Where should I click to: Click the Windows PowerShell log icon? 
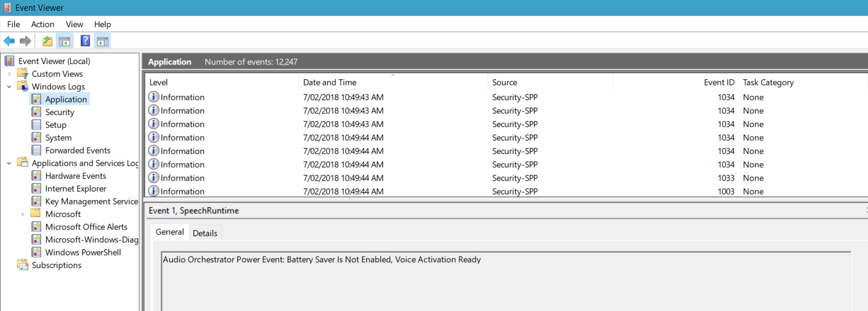click(x=36, y=252)
